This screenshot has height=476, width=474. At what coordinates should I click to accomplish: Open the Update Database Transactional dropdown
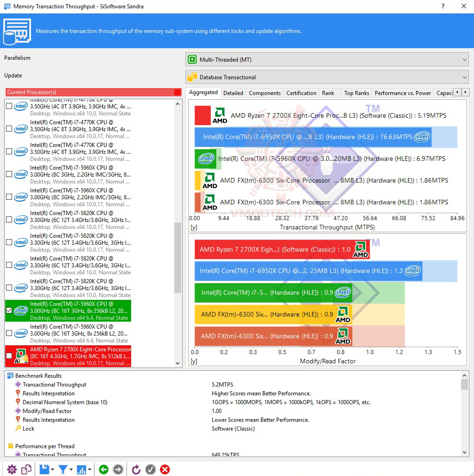[x=327, y=77]
